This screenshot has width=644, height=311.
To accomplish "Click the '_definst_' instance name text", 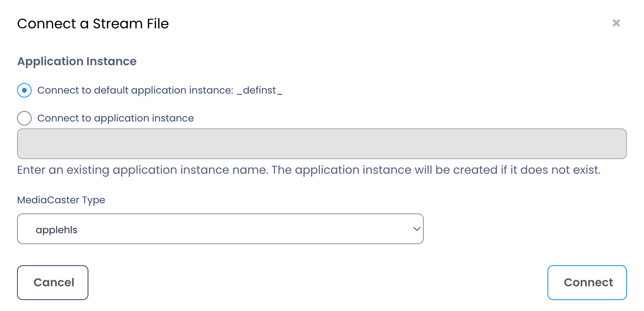I will 260,90.
